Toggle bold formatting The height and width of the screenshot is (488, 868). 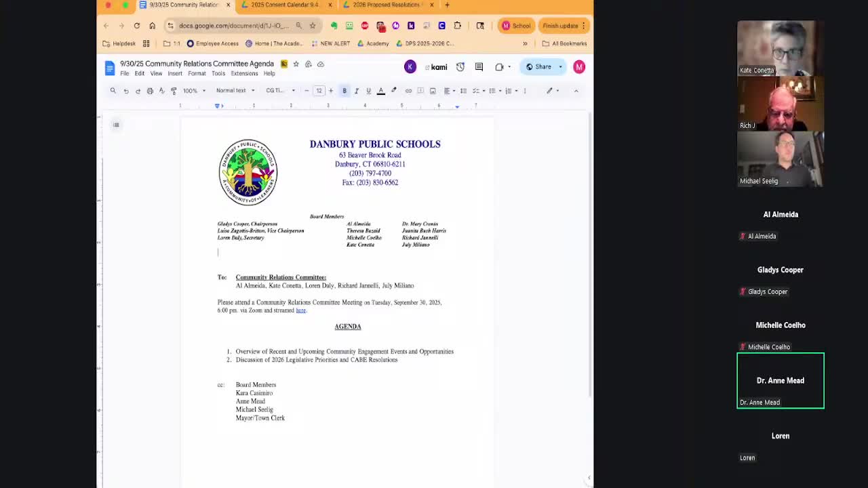pos(344,91)
